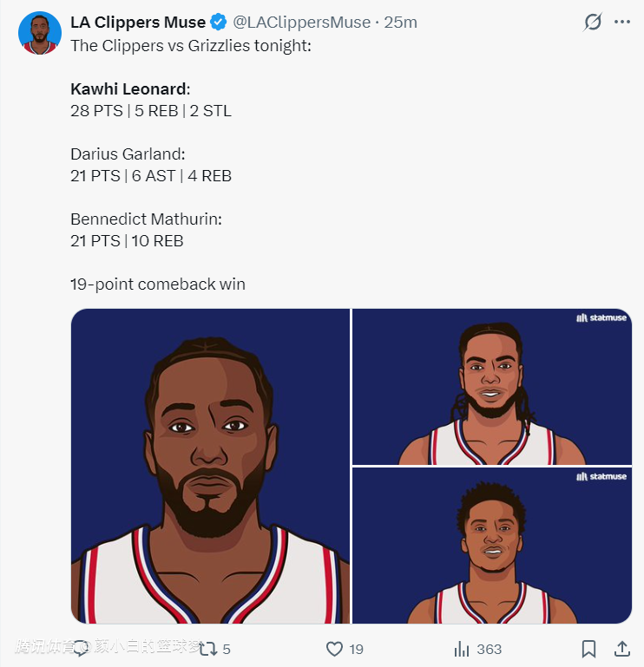Click the 25m timestamp
The width and height of the screenshot is (644, 667).
tap(401, 23)
